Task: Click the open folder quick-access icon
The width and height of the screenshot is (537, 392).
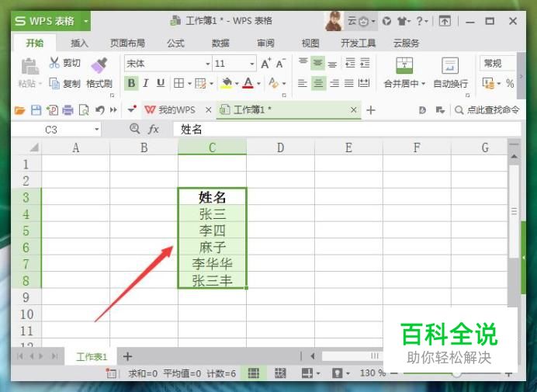Action: point(20,110)
